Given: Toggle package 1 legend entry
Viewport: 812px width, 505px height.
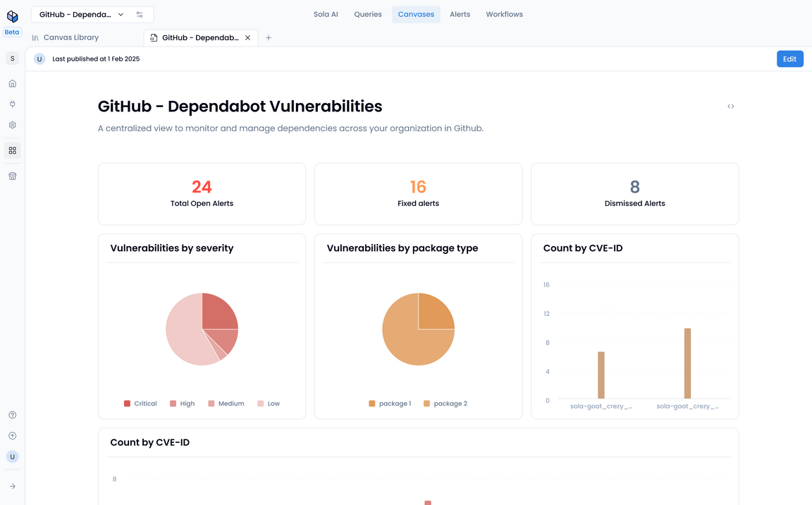Looking at the screenshot, I should (390, 403).
